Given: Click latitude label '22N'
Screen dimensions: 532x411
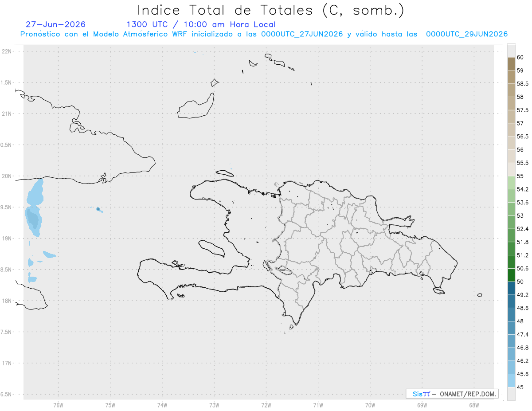Looking at the screenshot, I should (8, 51).
